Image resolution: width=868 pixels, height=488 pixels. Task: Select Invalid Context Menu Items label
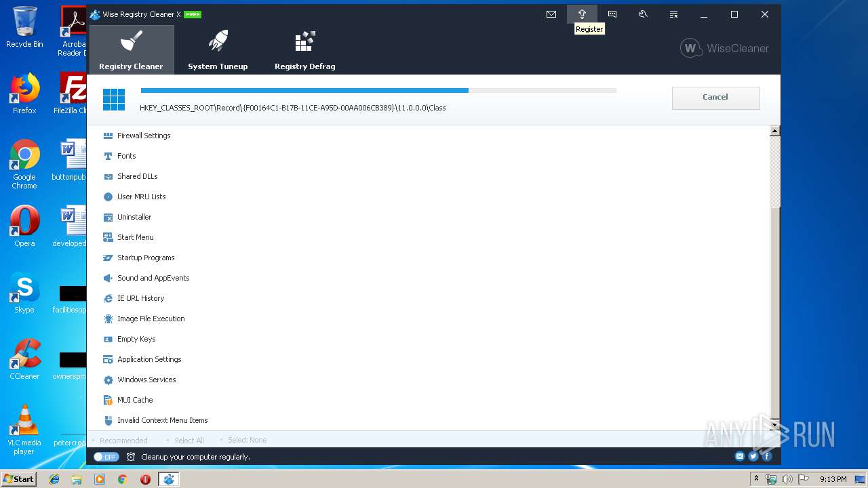pos(163,420)
